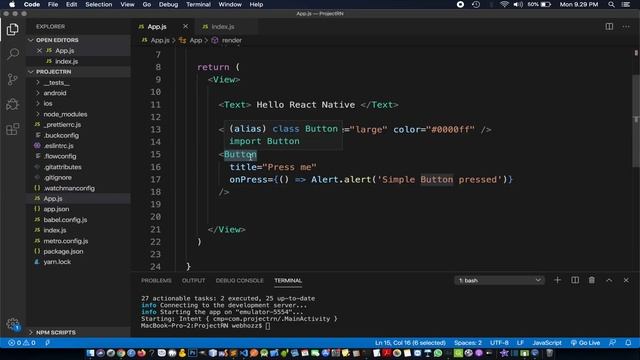Expand the node_modules folder
Image resolution: width=640 pixels, height=360 pixels.
point(65,114)
